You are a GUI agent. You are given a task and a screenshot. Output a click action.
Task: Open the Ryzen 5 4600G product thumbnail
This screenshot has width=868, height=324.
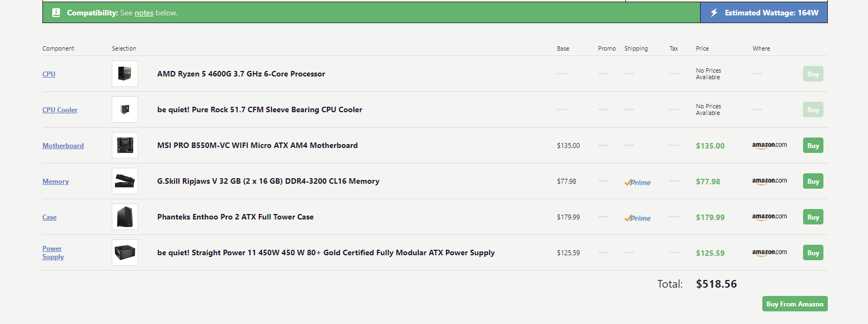click(125, 74)
